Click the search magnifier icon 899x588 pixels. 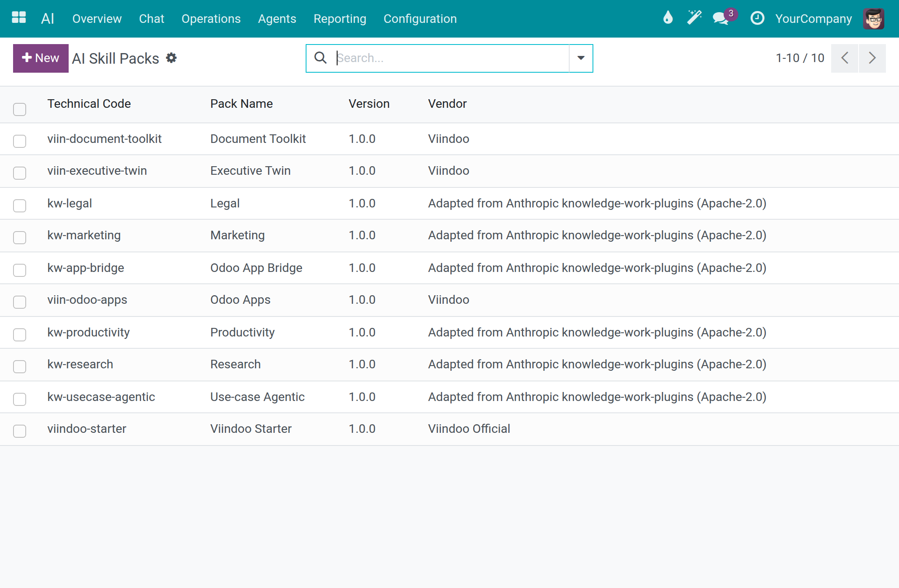[321, 58]
